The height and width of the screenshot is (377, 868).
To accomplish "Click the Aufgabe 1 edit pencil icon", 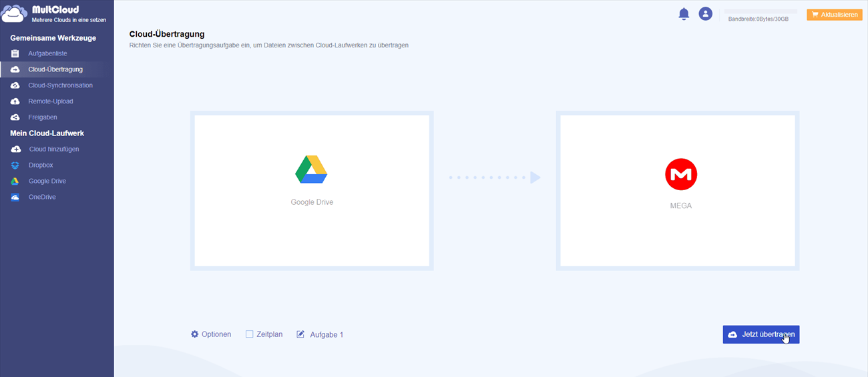I will click(x=300, y=334).
